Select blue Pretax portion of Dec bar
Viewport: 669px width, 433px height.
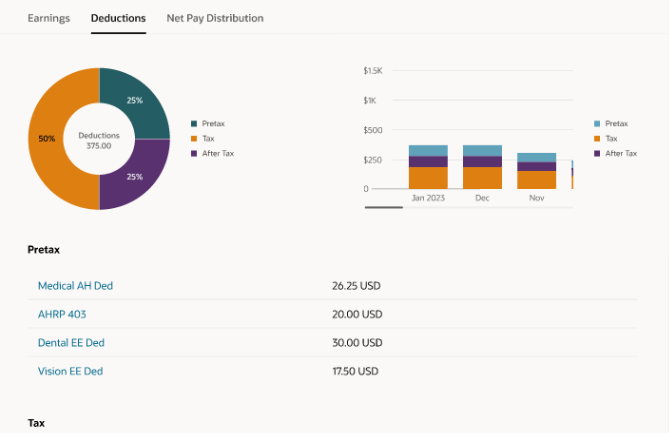482,150
